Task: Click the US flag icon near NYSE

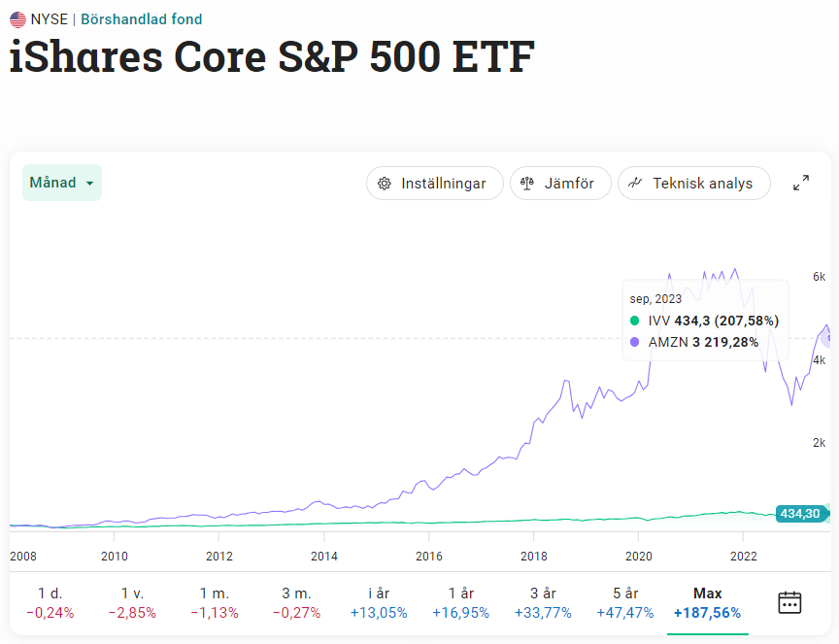Action: click(x=17, y=19)
